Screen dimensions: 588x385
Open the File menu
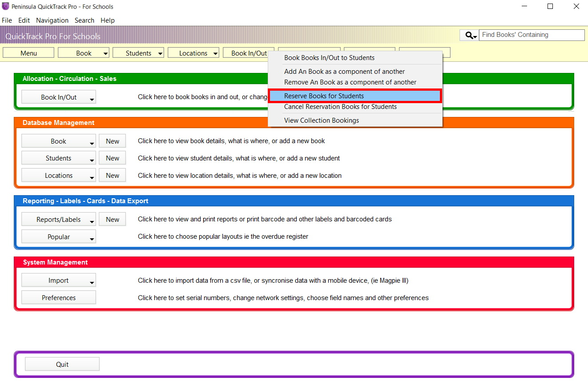(7, 20)
